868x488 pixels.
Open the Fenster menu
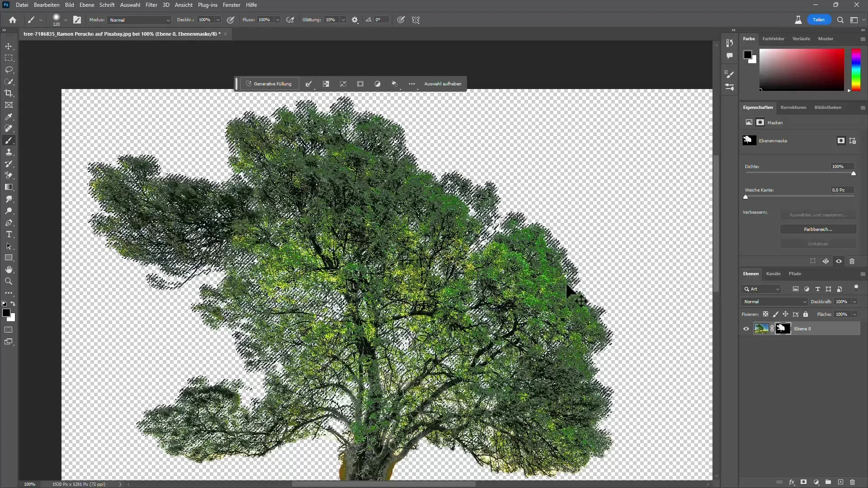232,5
